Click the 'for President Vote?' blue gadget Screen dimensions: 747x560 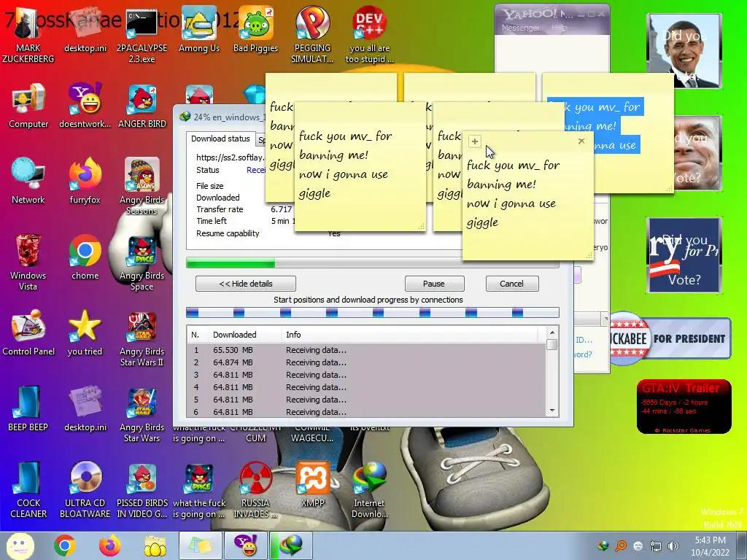(x=684, y=254)
